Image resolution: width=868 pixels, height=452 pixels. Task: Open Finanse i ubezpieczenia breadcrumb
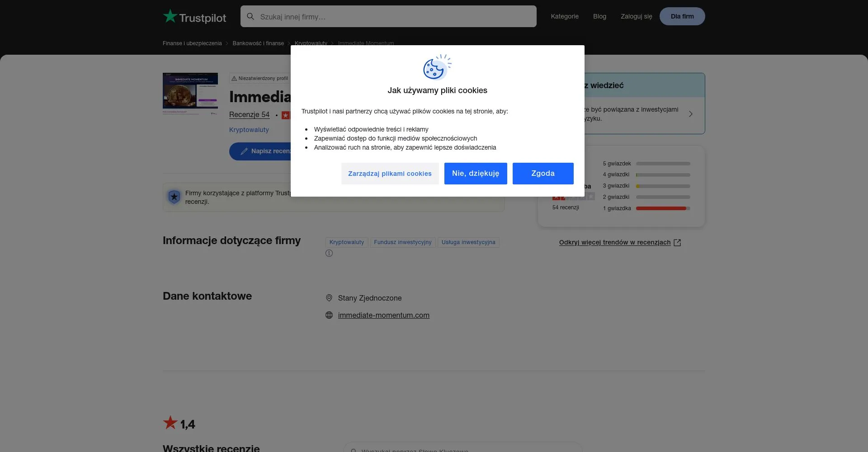pyautogui.click(x=192, y=43)
